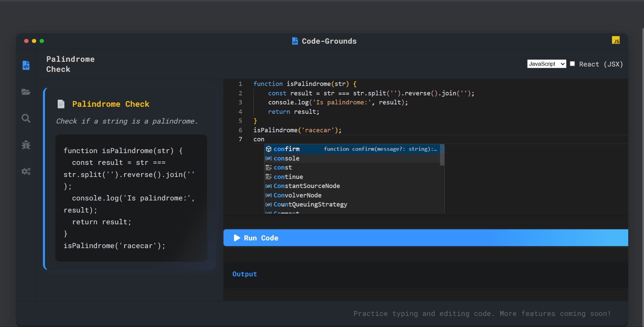Click document icon beside Palindrome Check heading

(61, 104)
